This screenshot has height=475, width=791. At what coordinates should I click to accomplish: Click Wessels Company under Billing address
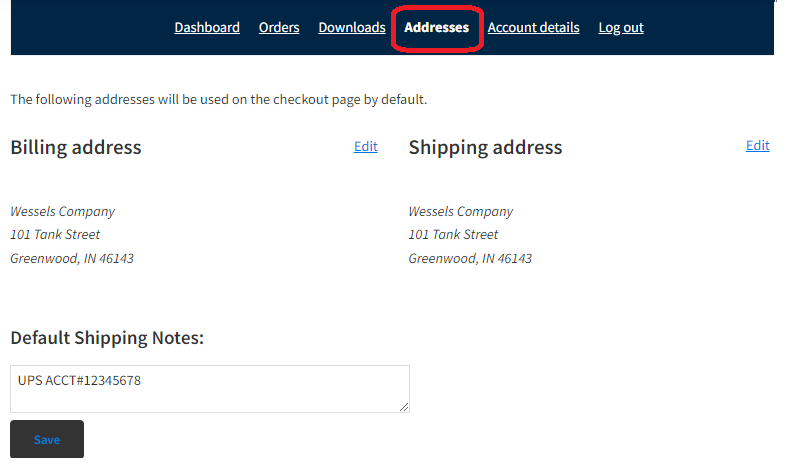tap(63, 211)
